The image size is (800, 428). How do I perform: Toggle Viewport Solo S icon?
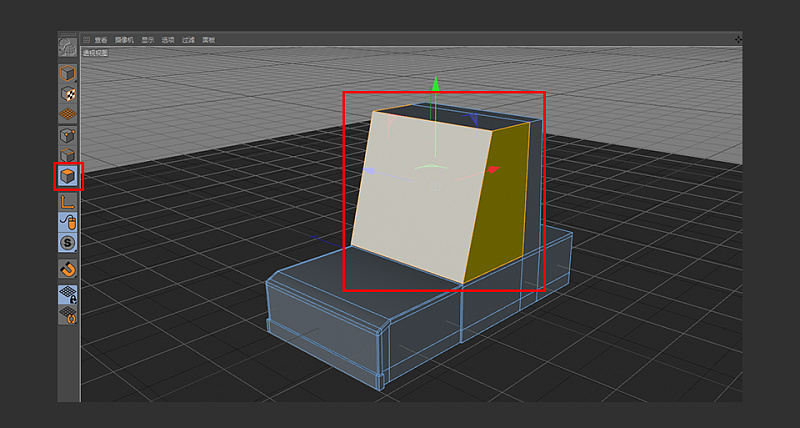pyautogui.click(x=68, y=243)
